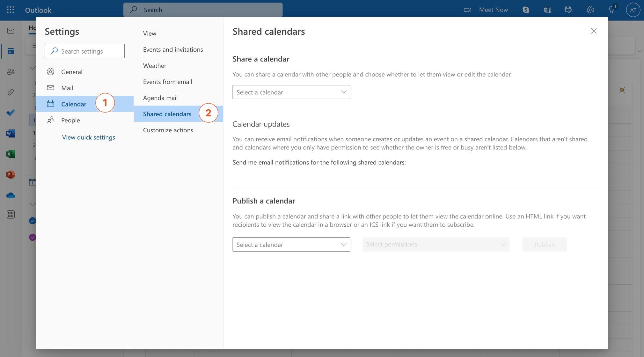Open the OneNote feed icon

(x=547, y=10)
